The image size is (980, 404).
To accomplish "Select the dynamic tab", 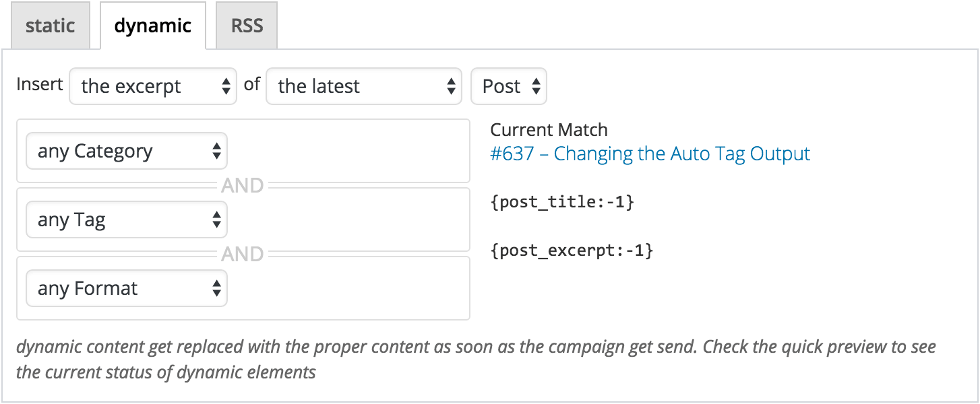I will [x=152, y=26].
